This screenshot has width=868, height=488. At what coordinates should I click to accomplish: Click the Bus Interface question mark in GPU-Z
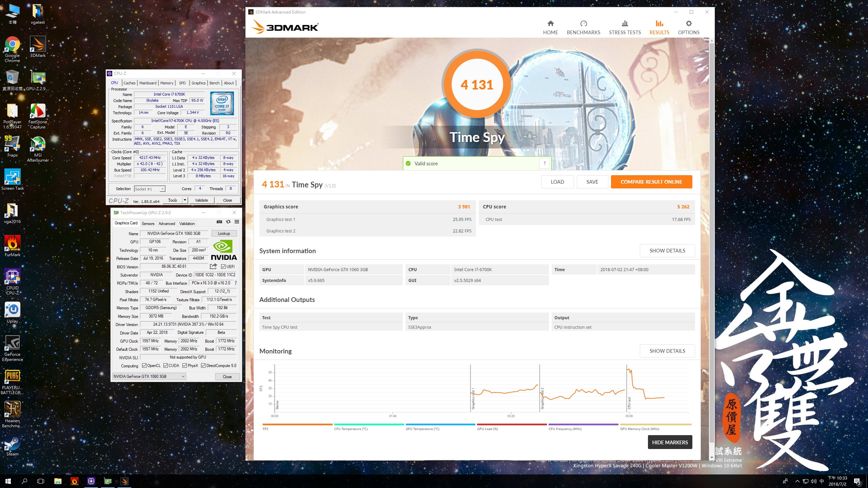(235, 283)
